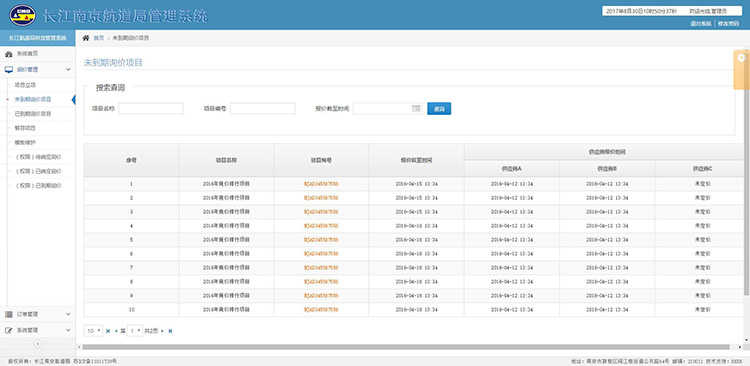Click the blue 查询 search button
The image size is (750, 366).
click(439, 109)
